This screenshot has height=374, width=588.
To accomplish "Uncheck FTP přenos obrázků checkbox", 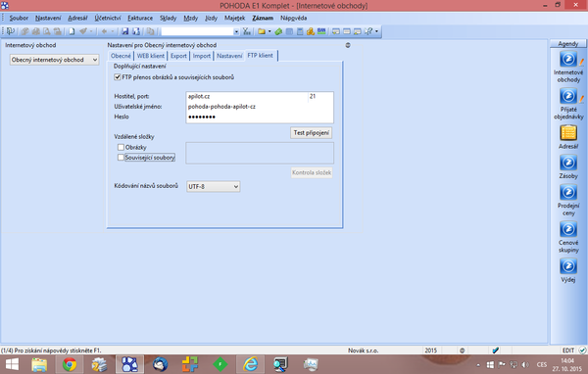I will pyautogui.click(x=118, y=77).
